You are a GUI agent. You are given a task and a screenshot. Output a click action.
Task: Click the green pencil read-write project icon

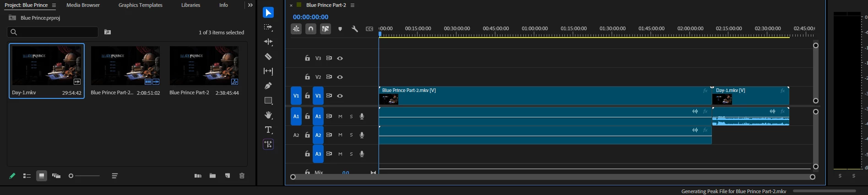12,176
